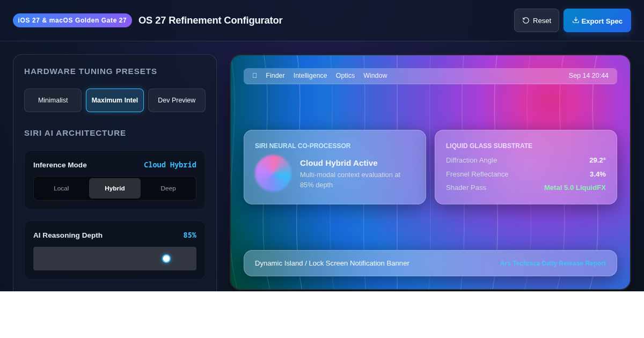This screenshot has width=644, height=338.
Task: Click the Siri gradient orb icon
Action: (273, 173)
